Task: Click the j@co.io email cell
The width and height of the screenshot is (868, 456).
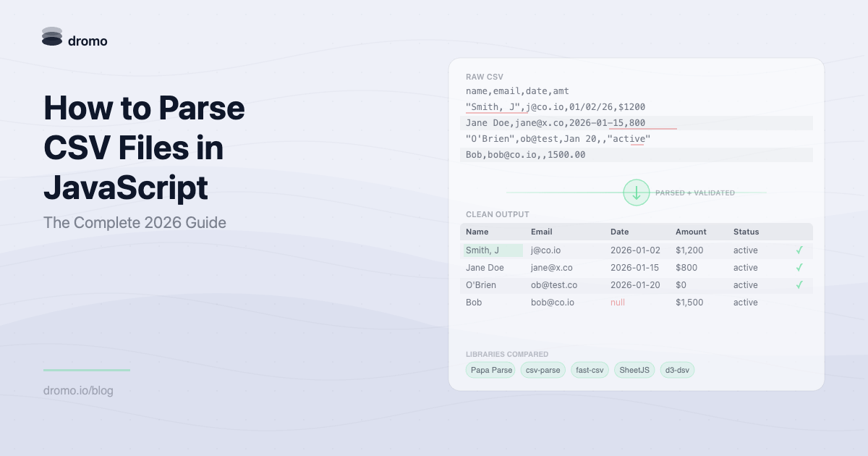Action: point(546,250)
